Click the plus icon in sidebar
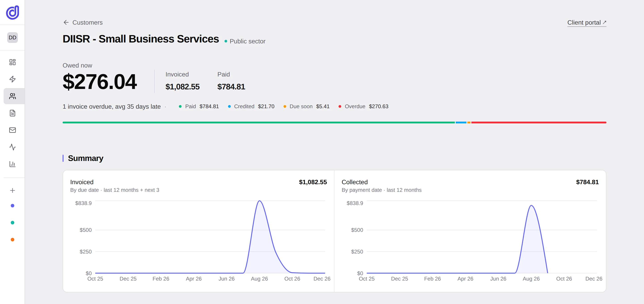The height and width of the screenshot is (304, 644). [13, 190]
